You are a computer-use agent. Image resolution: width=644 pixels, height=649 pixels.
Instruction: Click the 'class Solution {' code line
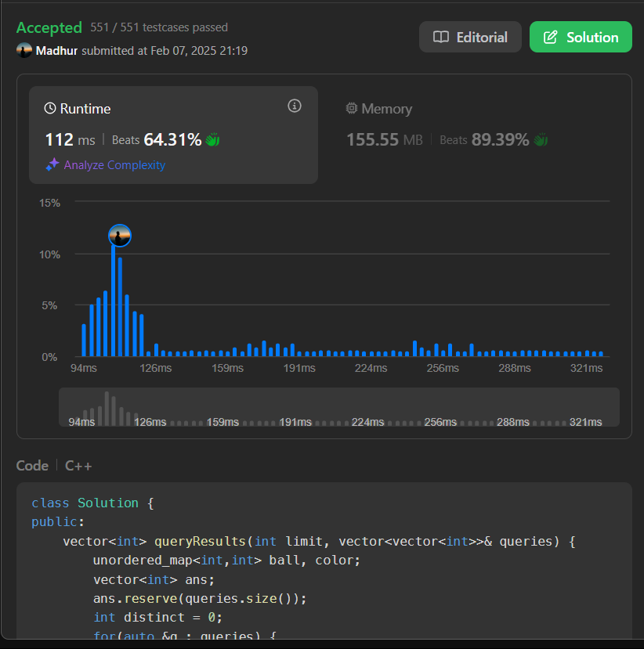click(92, 503)
